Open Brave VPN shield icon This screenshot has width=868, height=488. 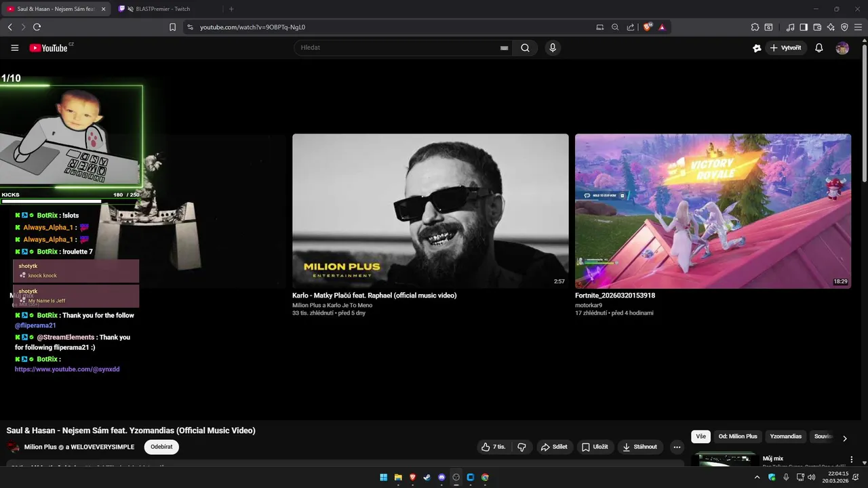(844, 27)
